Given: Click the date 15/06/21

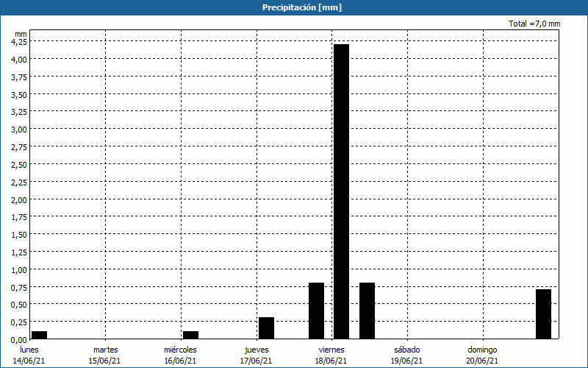Looking at the screenshot, I should (104, 361).
